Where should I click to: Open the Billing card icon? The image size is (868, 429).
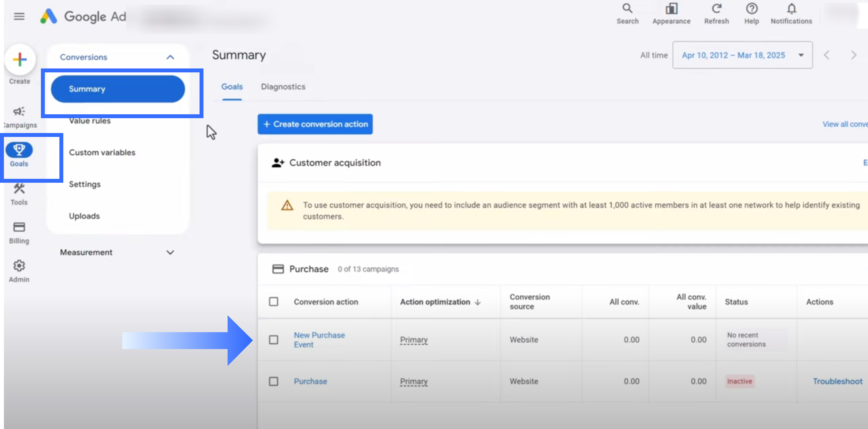pyautogui.click(x=19, y=227)
